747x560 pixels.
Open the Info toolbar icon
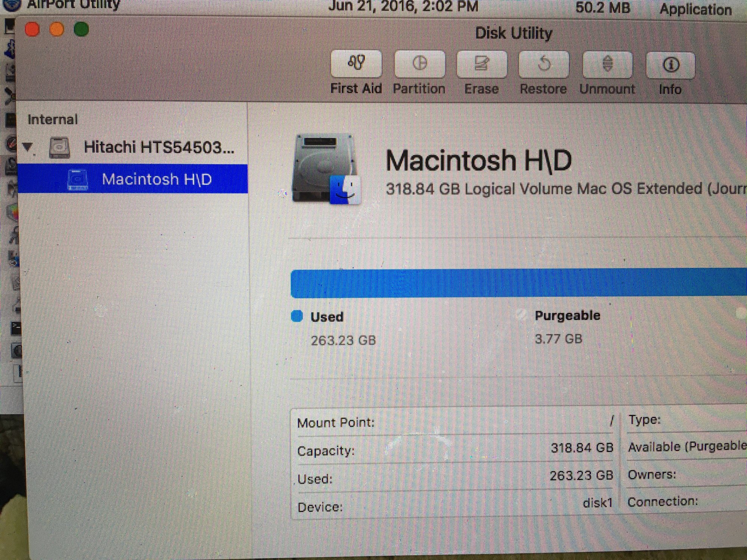(670, 65)
